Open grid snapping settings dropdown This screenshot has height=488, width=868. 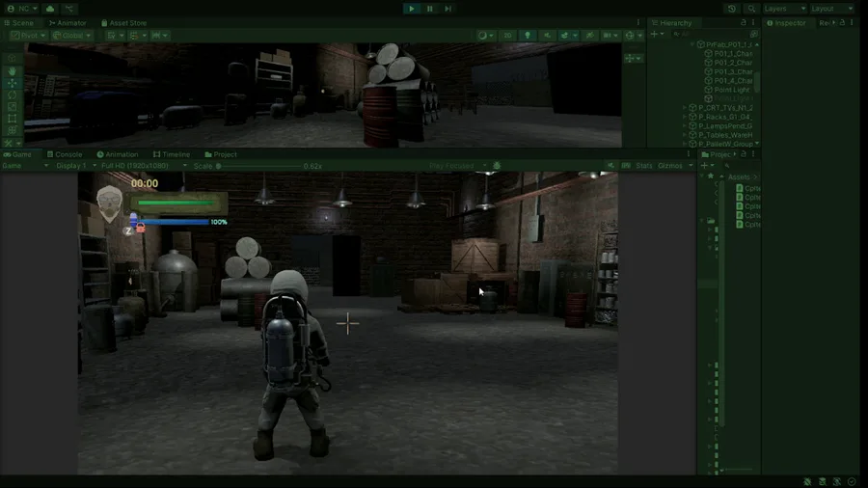138,36
